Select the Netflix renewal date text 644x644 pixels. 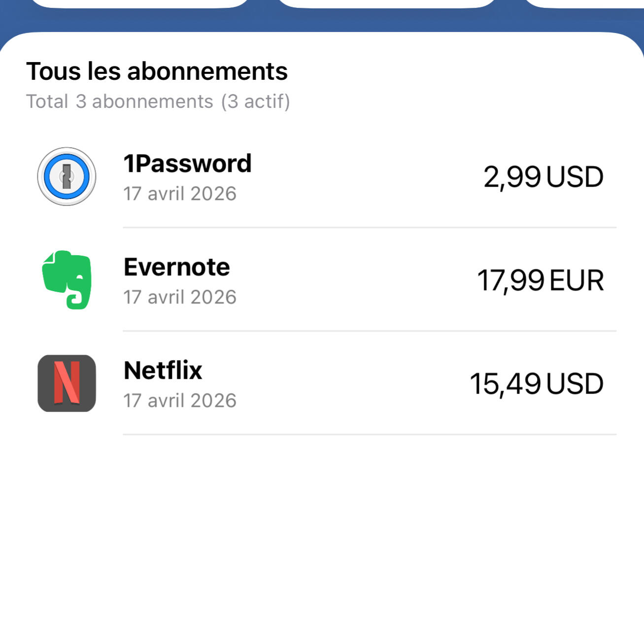coord(180,401)
